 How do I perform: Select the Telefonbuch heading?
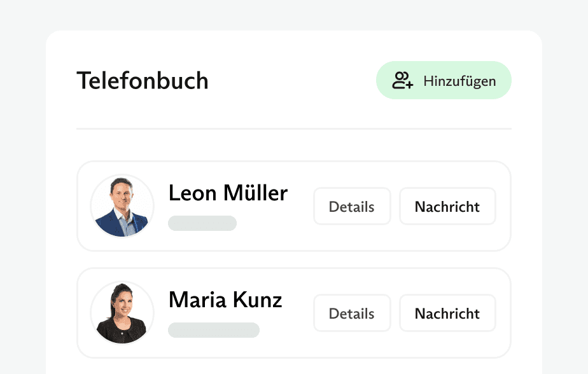143,81
